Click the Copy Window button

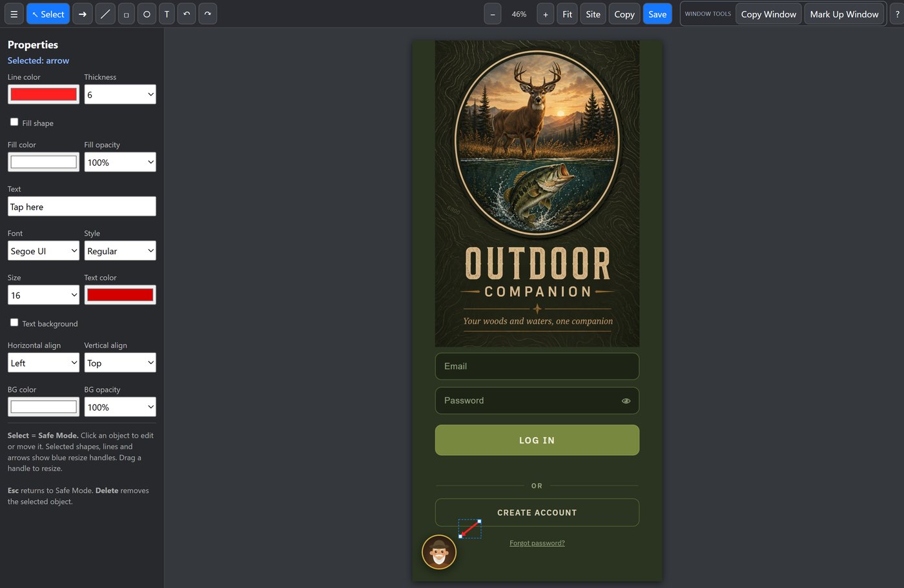tap(768, 14)
